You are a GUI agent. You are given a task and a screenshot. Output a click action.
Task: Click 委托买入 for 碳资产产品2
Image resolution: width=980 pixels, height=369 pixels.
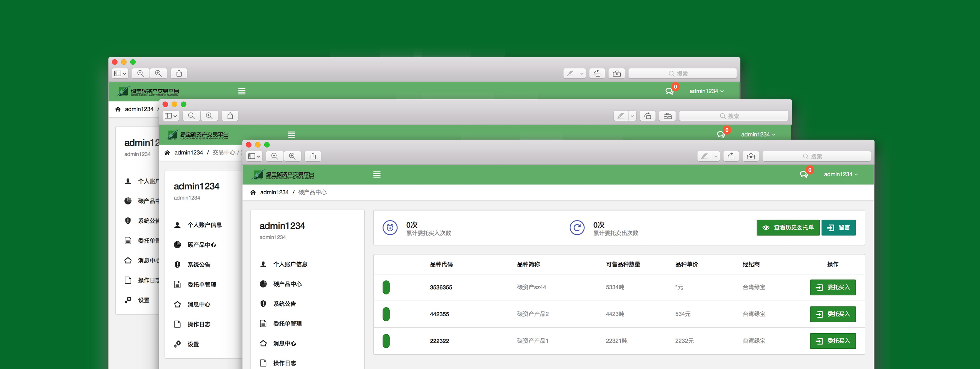[832, 314]
